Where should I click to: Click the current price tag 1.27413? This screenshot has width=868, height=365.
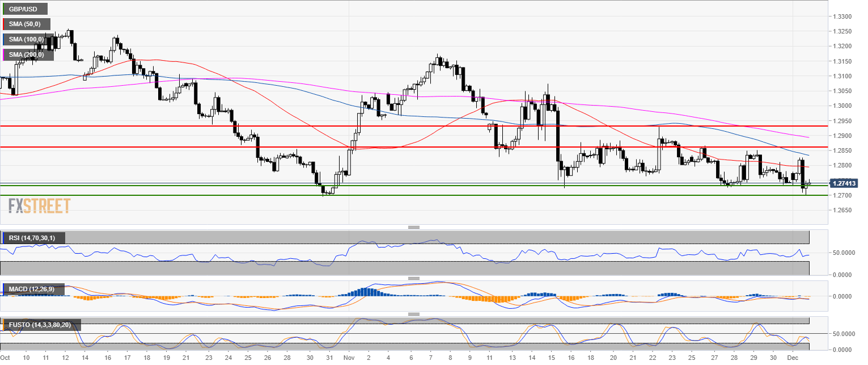click(x=844, y=183)
